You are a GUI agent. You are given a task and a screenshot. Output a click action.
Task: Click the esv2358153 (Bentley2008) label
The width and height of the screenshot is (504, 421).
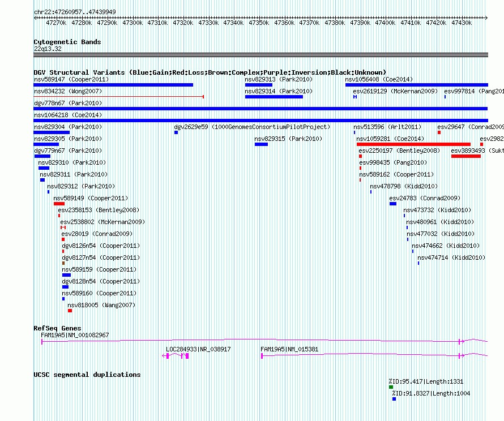(99, 210)
